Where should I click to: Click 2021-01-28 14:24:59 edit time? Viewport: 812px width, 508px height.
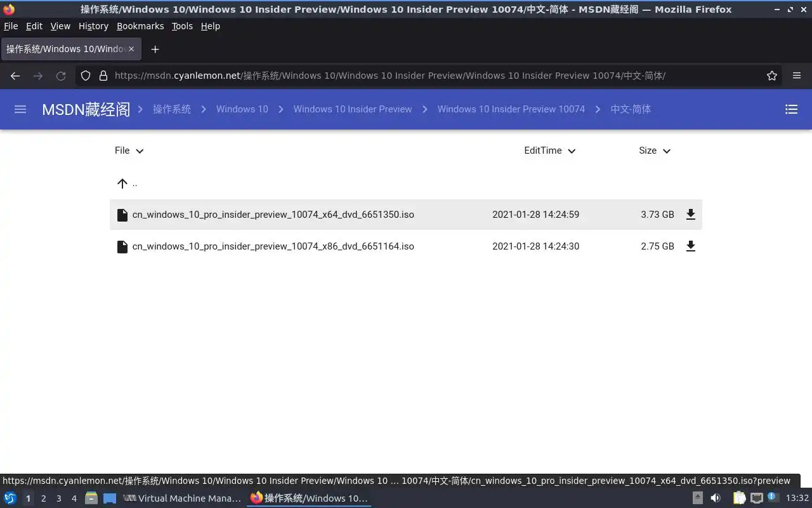(535, 215)
